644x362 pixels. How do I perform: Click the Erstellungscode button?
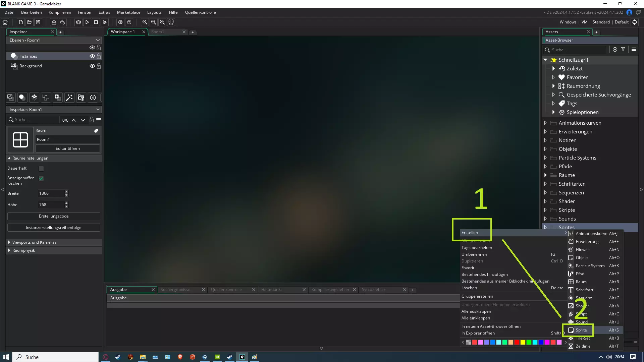(x=54, y=216)
